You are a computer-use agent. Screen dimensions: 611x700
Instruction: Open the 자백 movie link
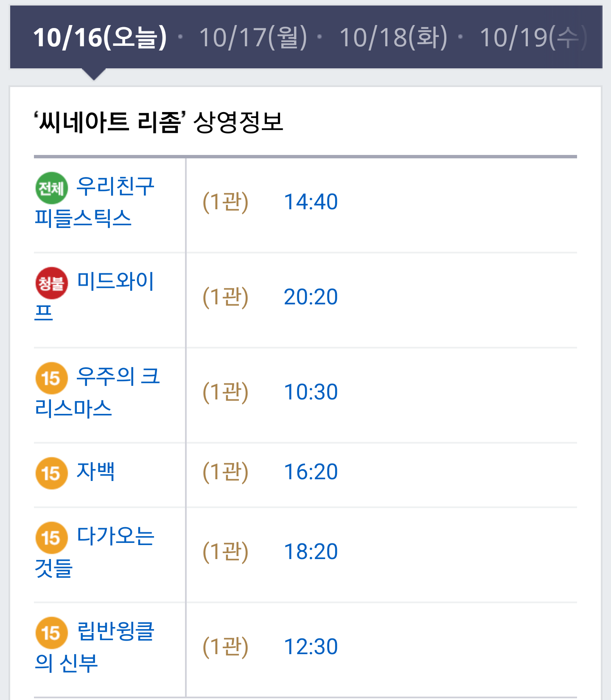coord(95,472)
